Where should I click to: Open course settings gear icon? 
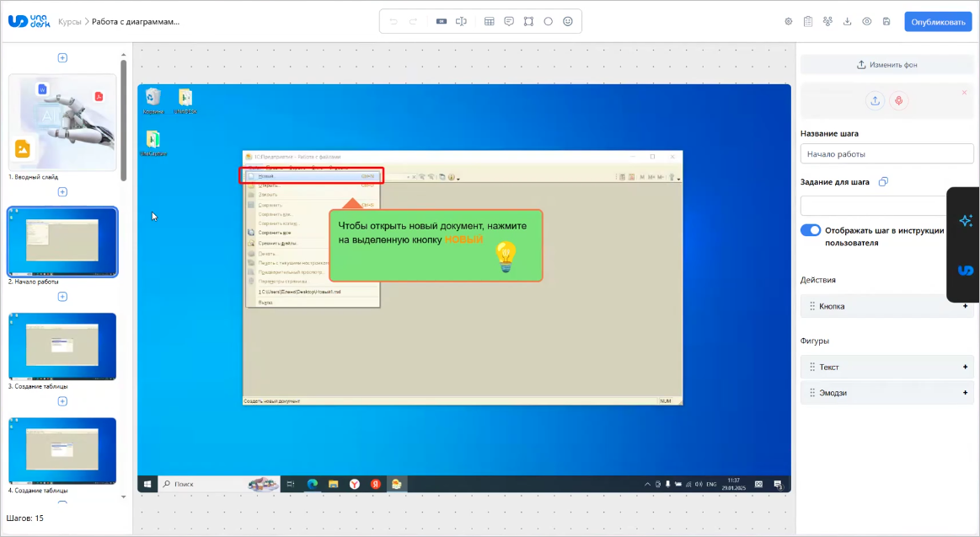(x=788, y=21)
